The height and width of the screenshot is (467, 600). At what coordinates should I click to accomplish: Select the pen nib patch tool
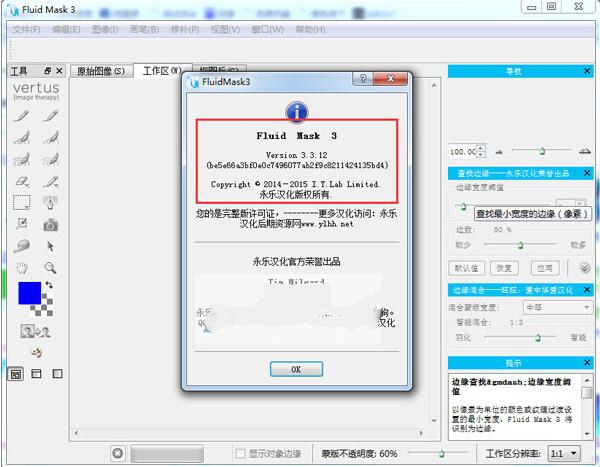tap(50, 202)
